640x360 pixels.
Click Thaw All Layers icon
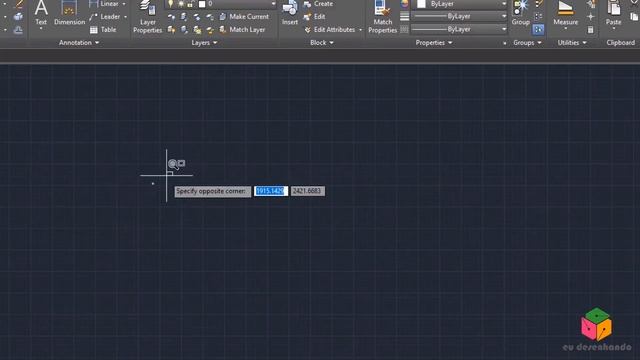[197, 30]
